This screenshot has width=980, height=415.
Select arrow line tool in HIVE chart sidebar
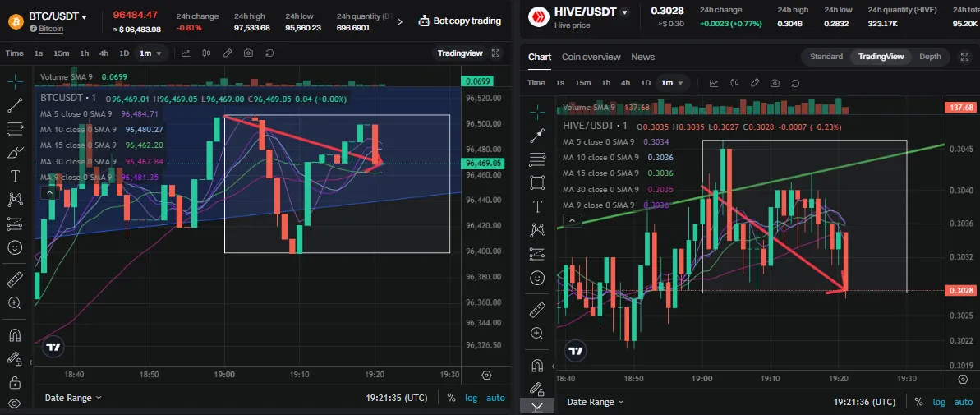coord(537,136)
